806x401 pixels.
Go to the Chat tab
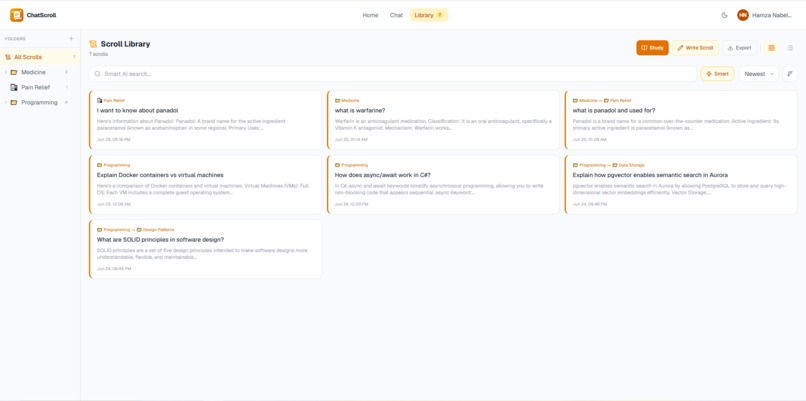(x=396, y=15)
